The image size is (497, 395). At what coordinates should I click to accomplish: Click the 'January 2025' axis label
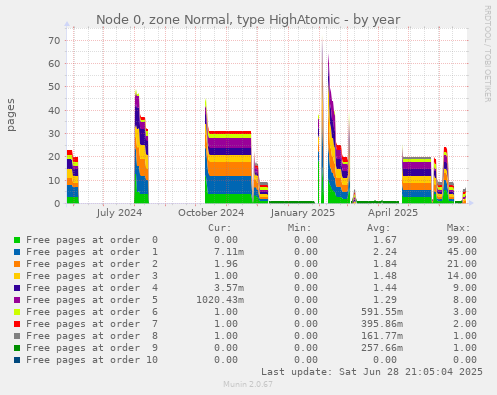tap(303, 213)
